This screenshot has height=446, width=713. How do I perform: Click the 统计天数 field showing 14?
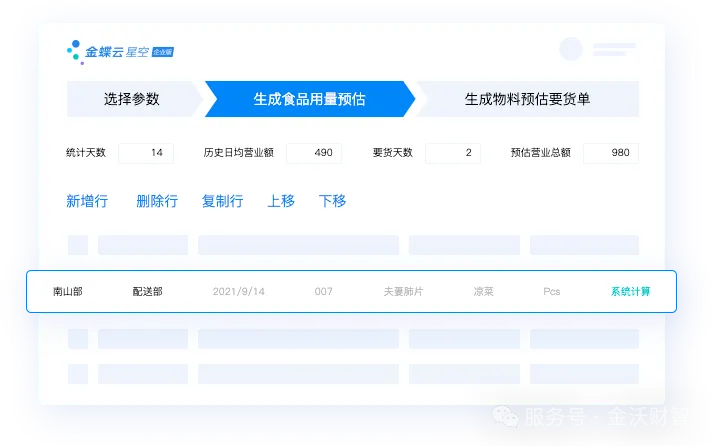(x=146, y=153)
